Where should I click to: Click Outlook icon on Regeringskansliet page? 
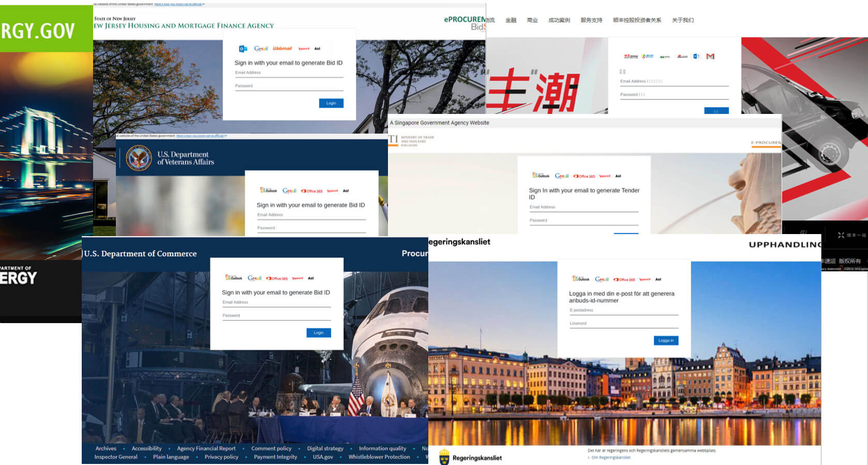coord(581,279)
